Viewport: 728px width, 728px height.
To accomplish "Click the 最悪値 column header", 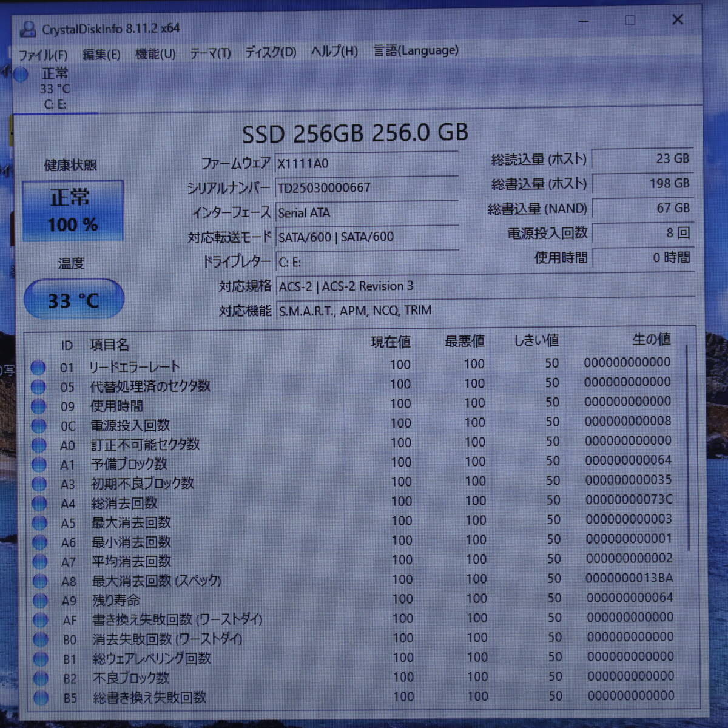I will [465, 342].
